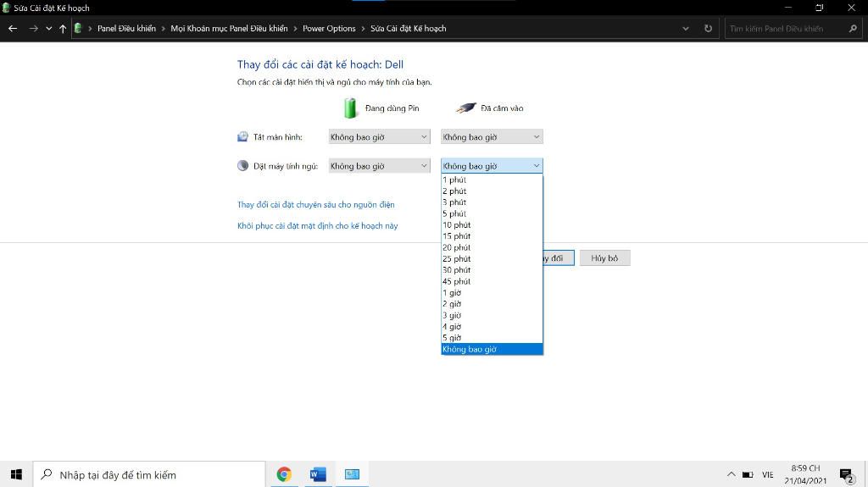The height and width of the screenshot is (487, 868).
Task: Go up one level with Up arrow
Action: 63,28
